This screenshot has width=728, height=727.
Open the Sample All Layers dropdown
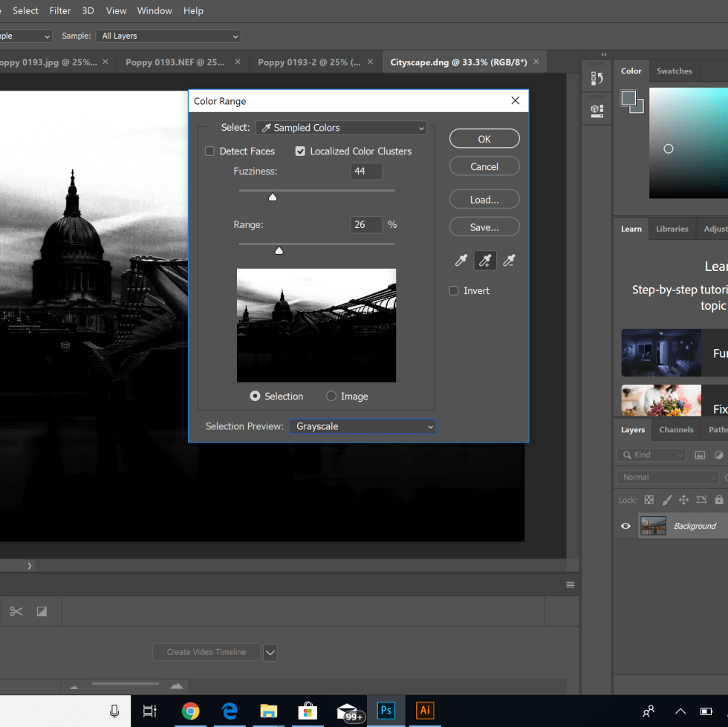pos(170,36)
